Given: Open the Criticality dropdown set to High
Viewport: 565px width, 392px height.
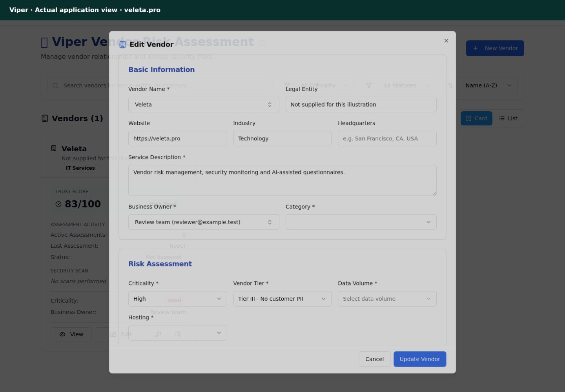Looking at the screenshot, I should click(177, 299).
